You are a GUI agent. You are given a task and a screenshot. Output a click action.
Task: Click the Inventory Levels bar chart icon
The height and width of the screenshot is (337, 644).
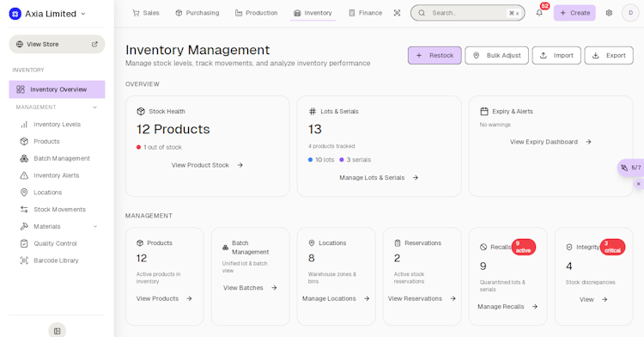click(24, 124)
